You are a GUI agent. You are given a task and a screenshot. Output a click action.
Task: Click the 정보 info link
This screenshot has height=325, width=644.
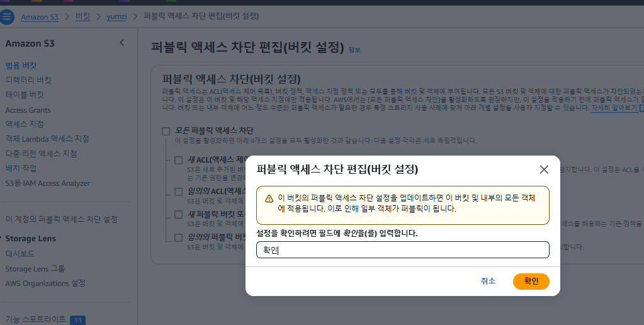[x=354, y=50]
